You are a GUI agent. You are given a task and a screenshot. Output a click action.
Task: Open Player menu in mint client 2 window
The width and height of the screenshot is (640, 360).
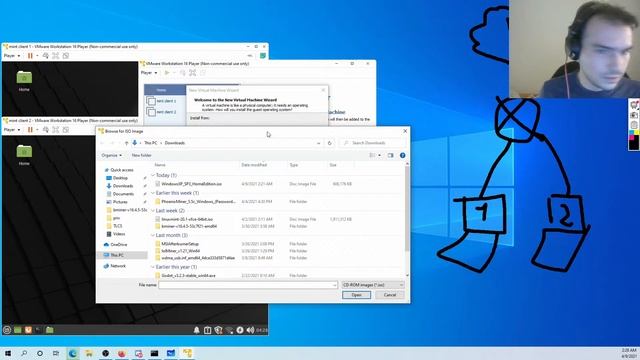point(12,130)
